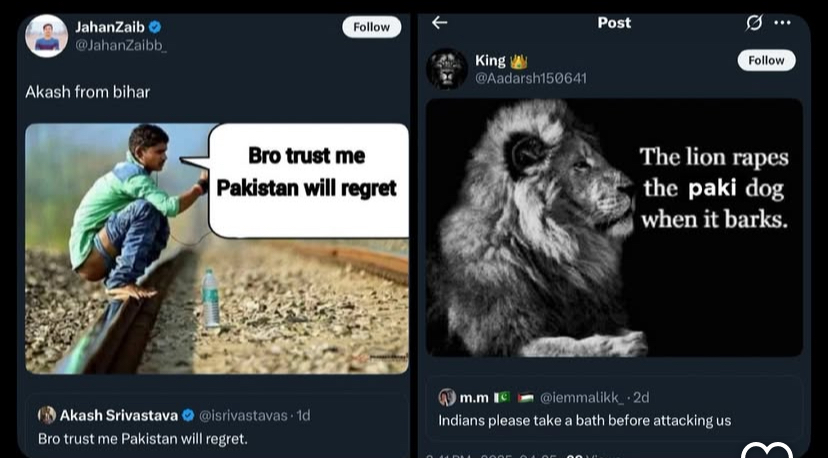Open the railway track meme image
This screenshot has height=458, width=828.
(x=217, y=248)
